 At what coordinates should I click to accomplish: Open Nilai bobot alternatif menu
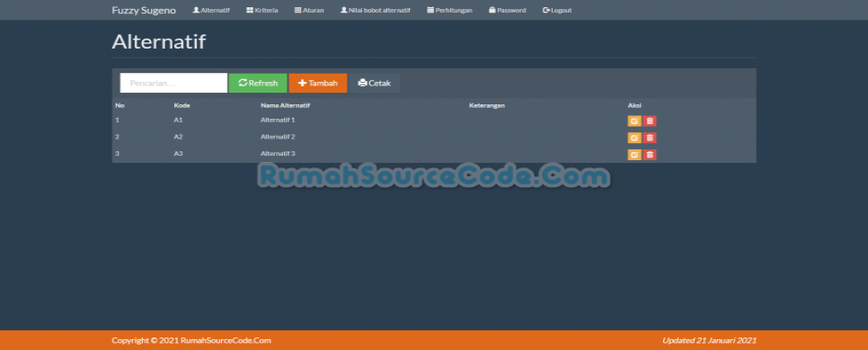point(376,10)
